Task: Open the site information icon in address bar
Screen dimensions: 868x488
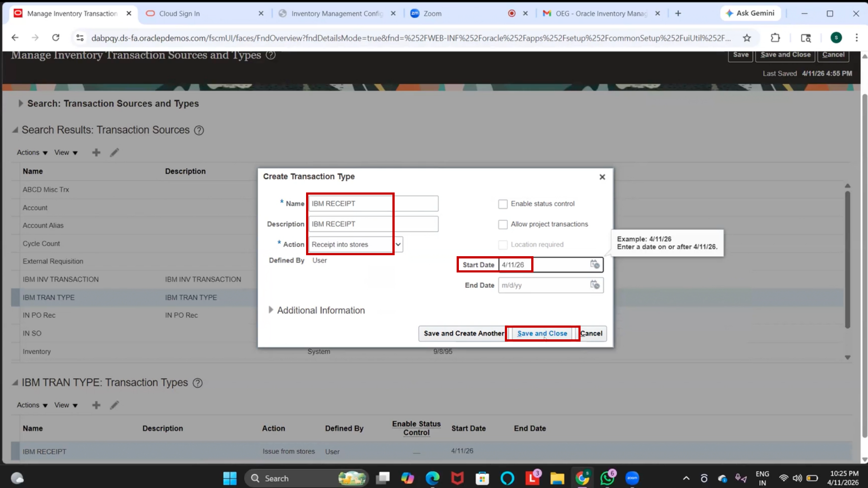Action: point(80,38)
